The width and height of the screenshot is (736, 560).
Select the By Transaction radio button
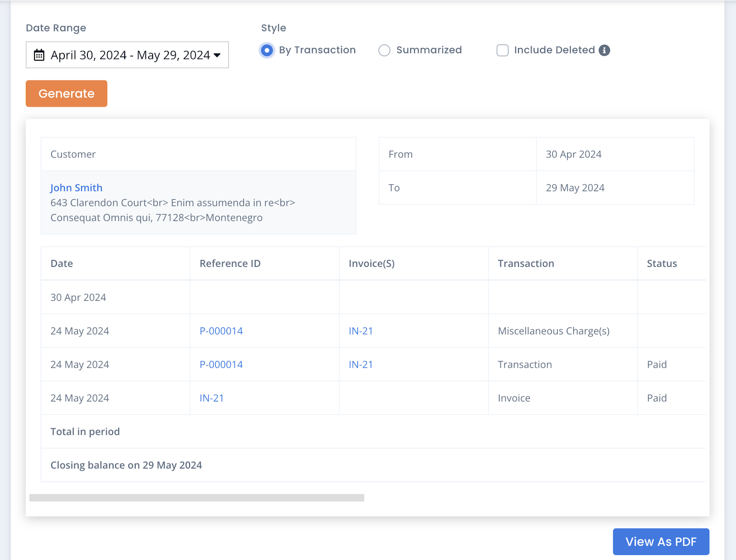click(x=266, y=50)
